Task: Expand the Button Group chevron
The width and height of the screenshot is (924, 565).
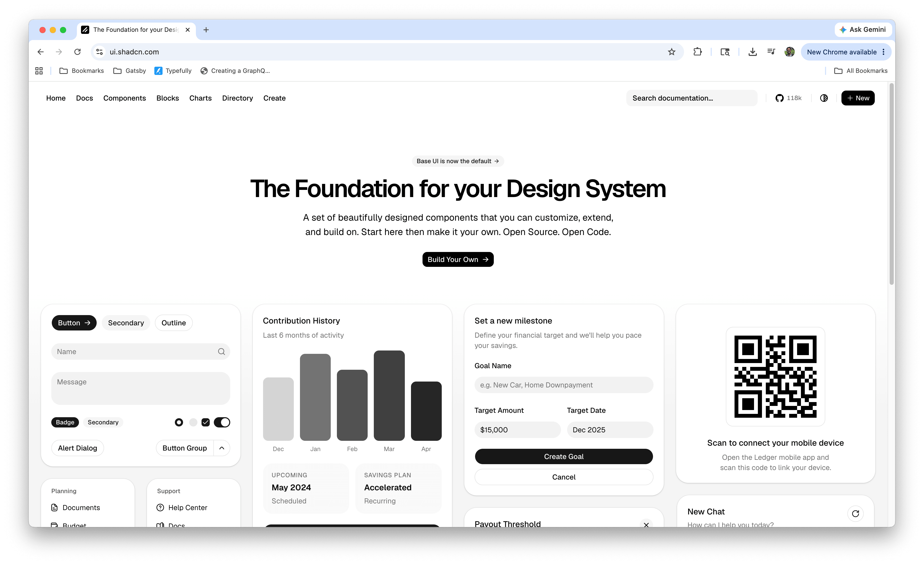Action: (x=222, y=448)
